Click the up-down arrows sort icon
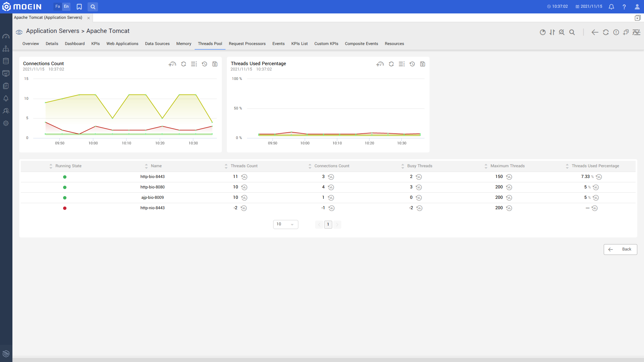Screen dimensions: 644x362 [x=552, y=32]
